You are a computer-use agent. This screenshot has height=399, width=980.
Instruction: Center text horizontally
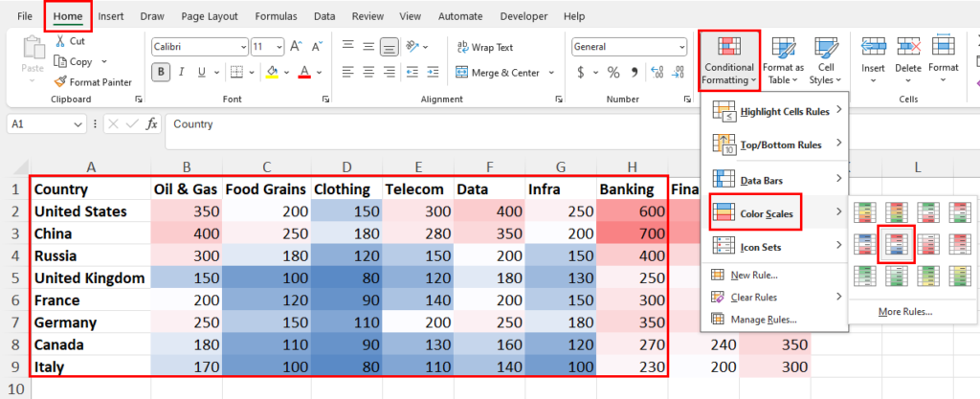coord(368,73)
